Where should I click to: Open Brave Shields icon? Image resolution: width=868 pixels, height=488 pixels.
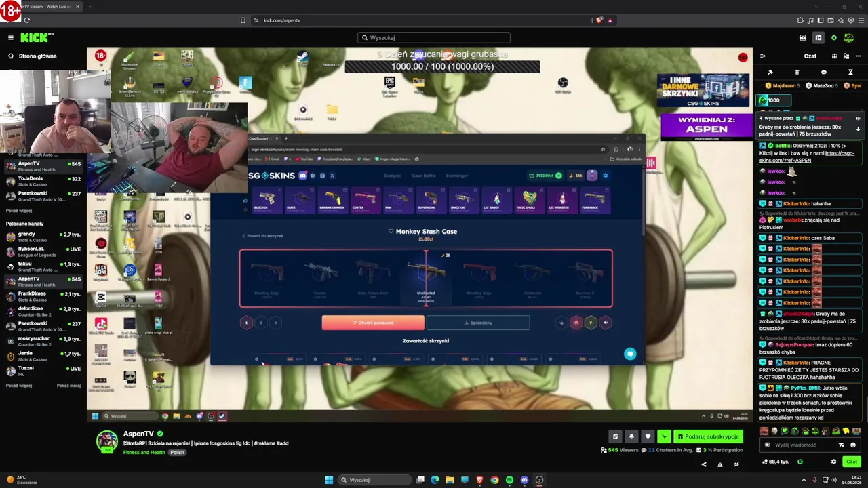click(599, 20)
